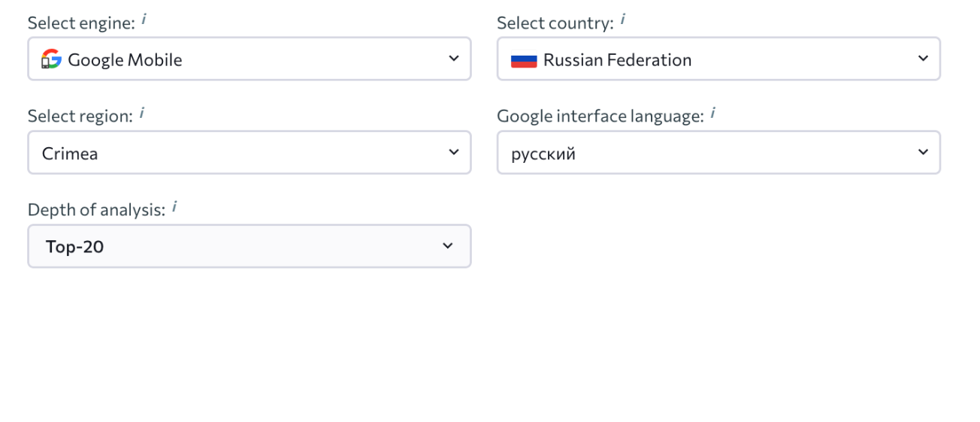
Task: Click the Crimea value in region selector
Action: coord(70,154)
